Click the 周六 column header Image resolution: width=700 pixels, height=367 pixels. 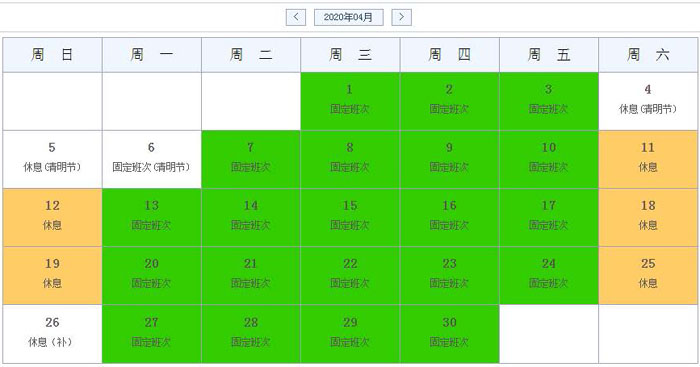648,55
